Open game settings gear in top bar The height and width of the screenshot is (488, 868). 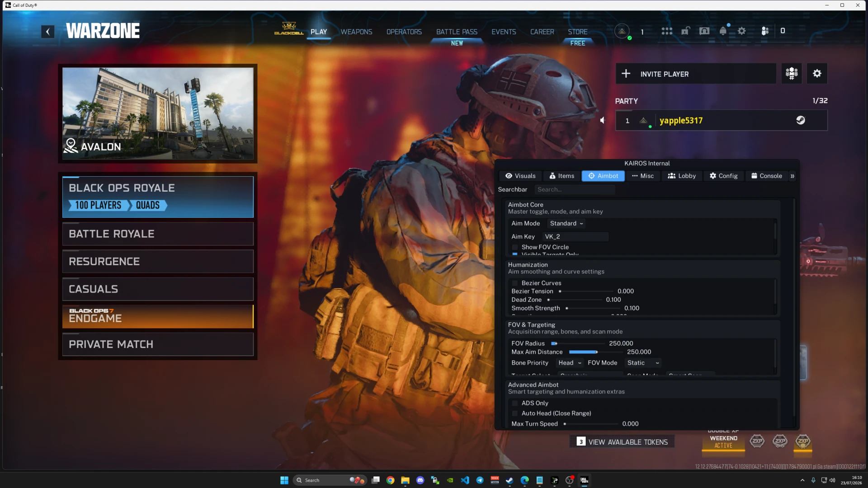point(742,31)
